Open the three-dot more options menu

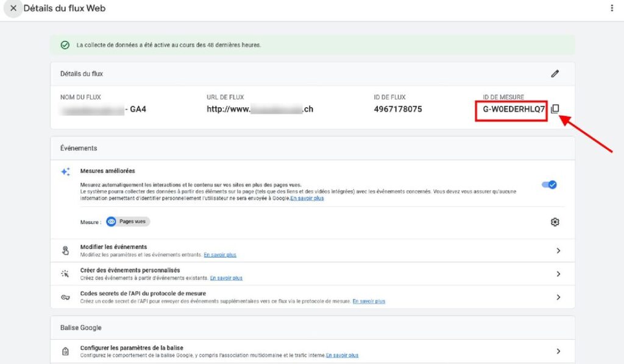612,9
